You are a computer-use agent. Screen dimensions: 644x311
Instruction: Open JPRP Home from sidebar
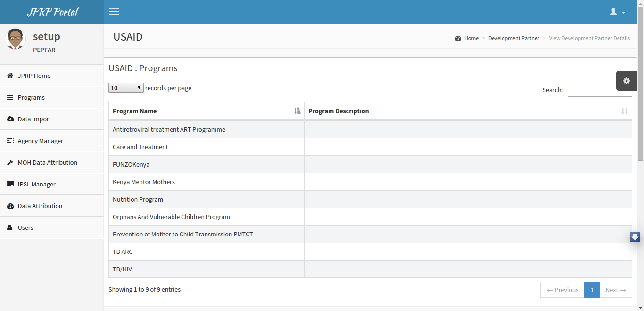pyautogui.click(x=52, y=76)
